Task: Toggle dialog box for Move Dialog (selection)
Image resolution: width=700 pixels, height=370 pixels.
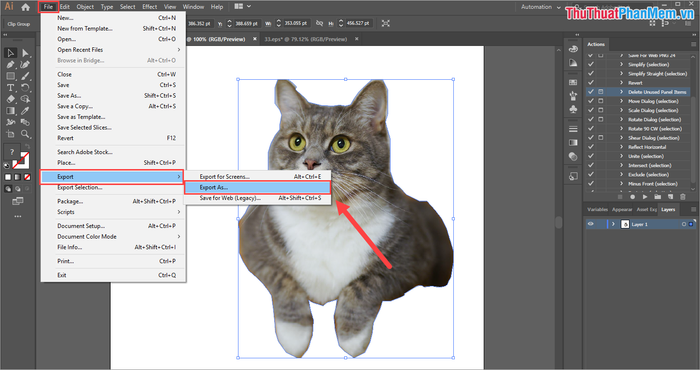Action: (x=601, y=101)
